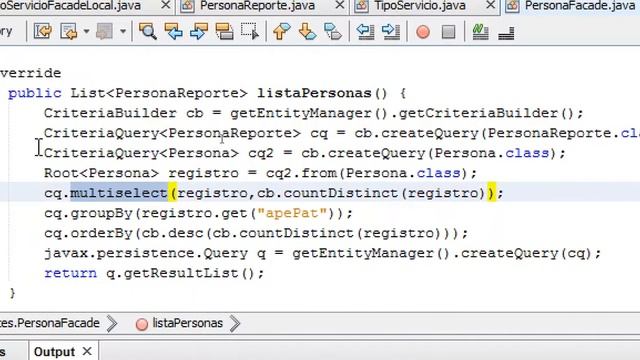Click the cq.groupBy call text
Screen dimensions: 640x360
coord(88,213)
